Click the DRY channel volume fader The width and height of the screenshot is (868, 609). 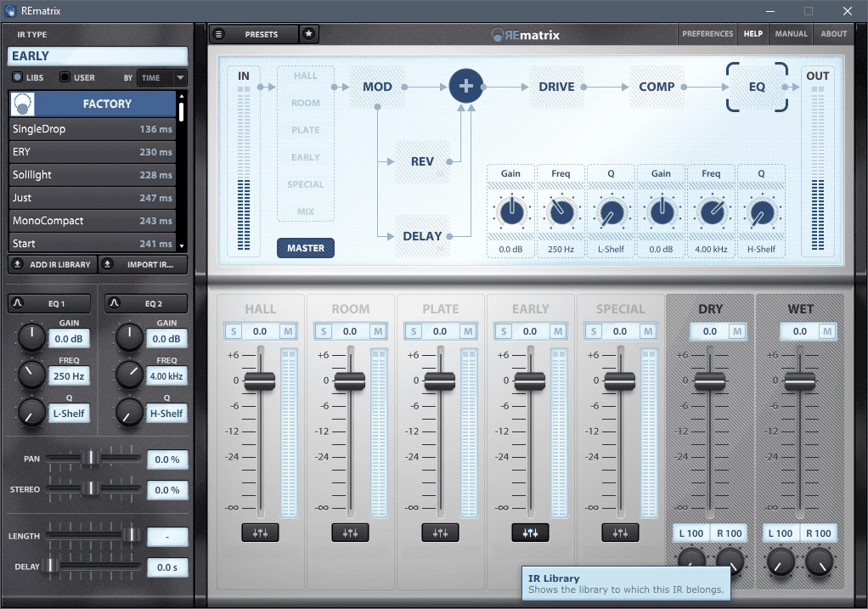[710, 380]
